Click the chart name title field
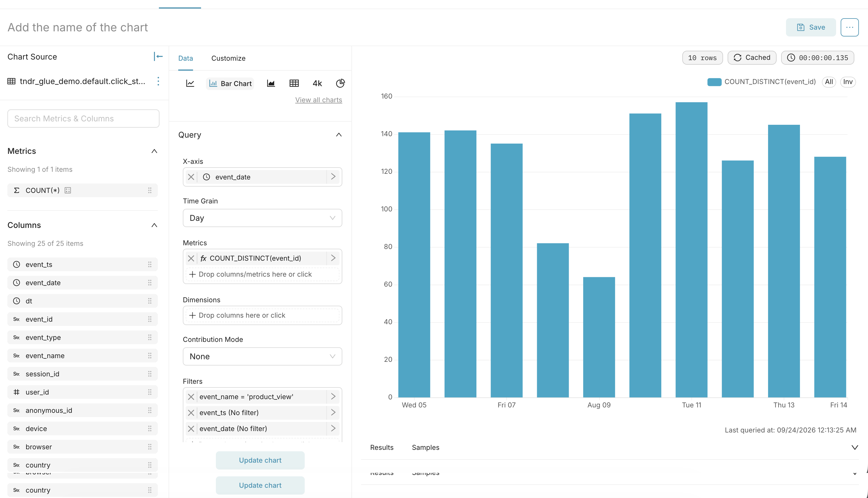 (78, 27)
